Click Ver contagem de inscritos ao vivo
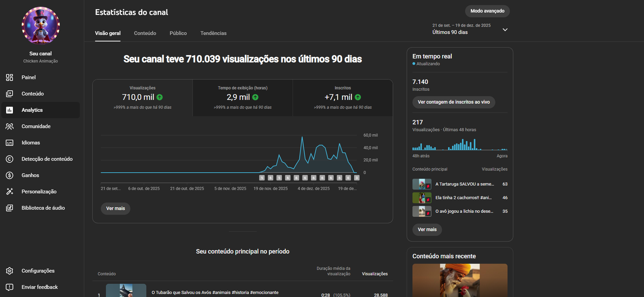Screen dimensions: 644x297 (x=454, y=102)
